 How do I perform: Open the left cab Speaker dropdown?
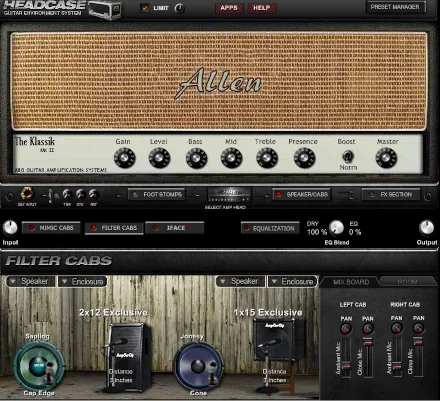click(x=32, y=282)
